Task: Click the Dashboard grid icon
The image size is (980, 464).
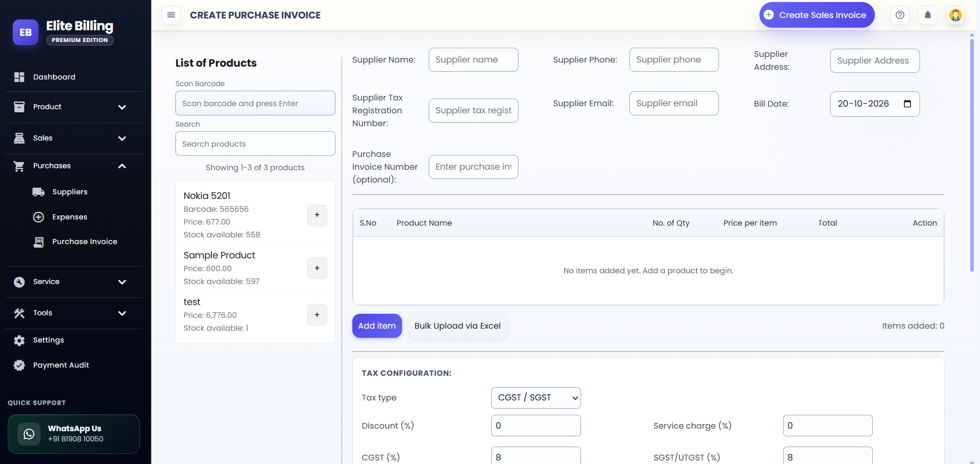Action: tap(19, 77)
